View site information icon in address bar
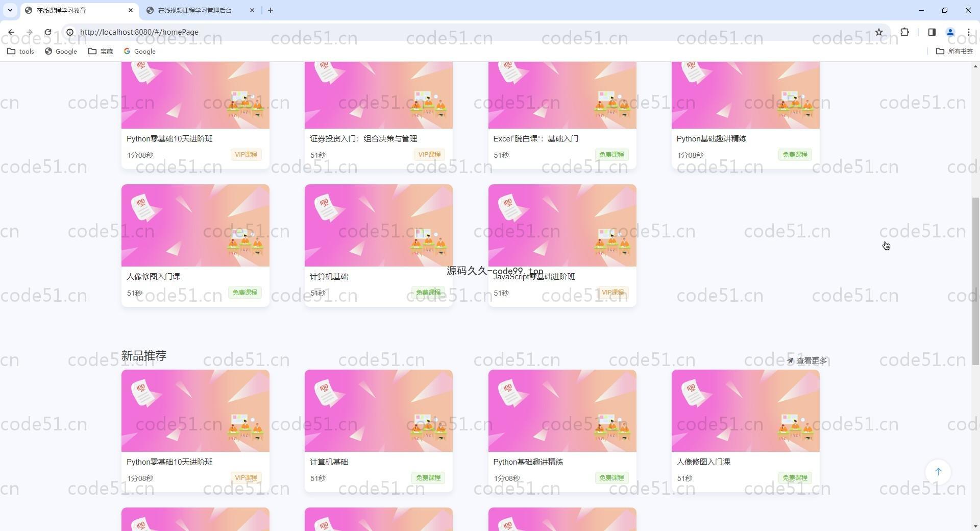Viewport: 980px width, 531px height. point(70,32)
